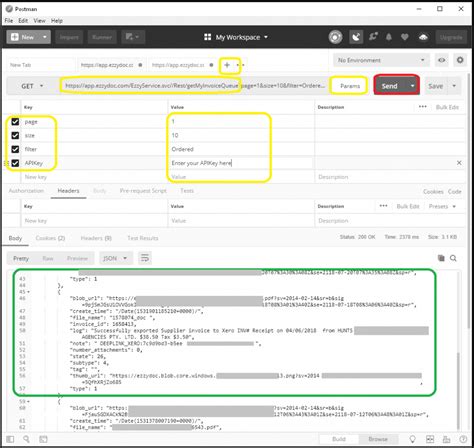Screen dimensions: 474x448
Task: Uncheck the page parameter checkbox
Action: pyautogui.click(x=15, y=121)
